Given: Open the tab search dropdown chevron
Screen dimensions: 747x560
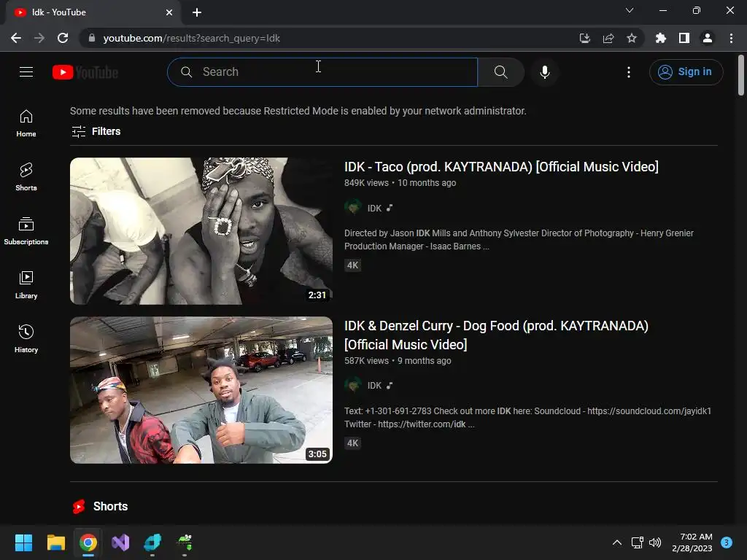Looking at the screenshot, I should click(630, 10).
